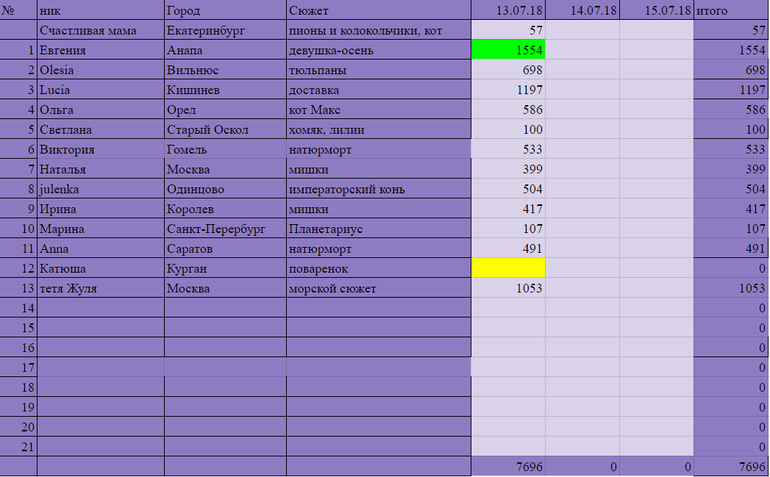Click the green highlighted cell with 1554
This screenshot has width=770, height=477.
tap(508, 50)
